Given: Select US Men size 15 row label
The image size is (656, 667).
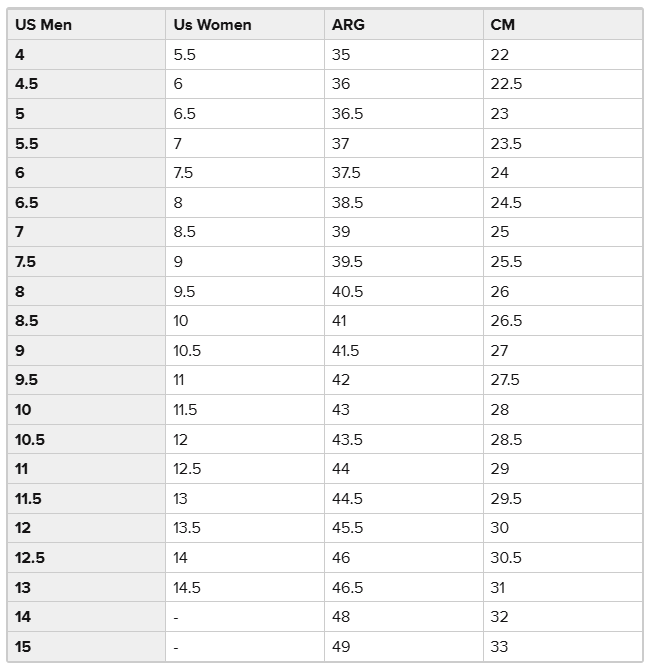Looking at the screenshot, I should coord(86,647).
